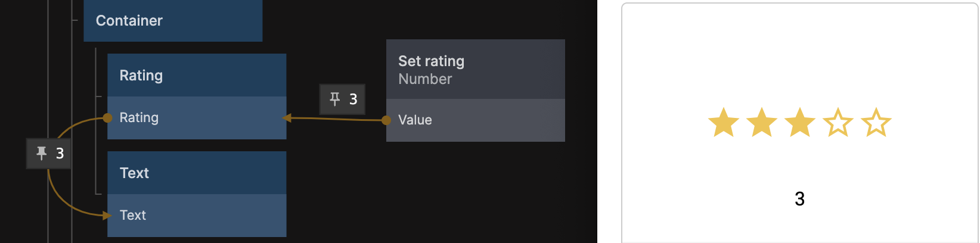Click the number 3 below the stars

pyautogui.click(x=799, y=199)
